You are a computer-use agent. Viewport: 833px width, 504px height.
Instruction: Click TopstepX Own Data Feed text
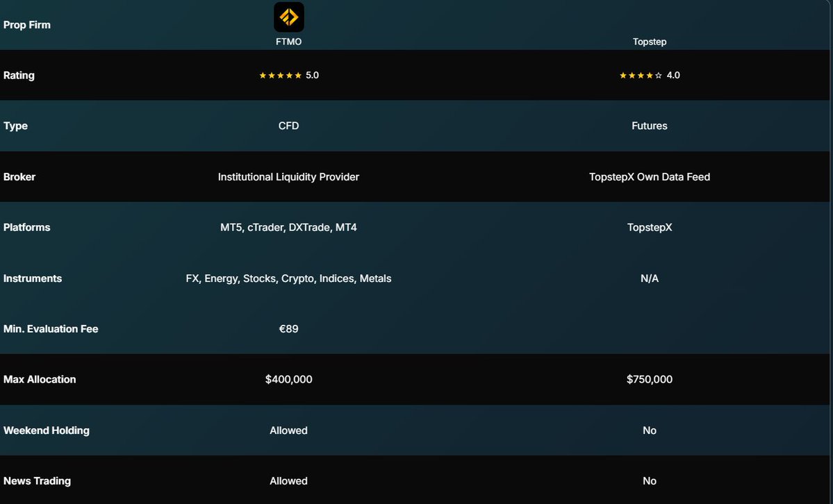[x=650, y=177]
